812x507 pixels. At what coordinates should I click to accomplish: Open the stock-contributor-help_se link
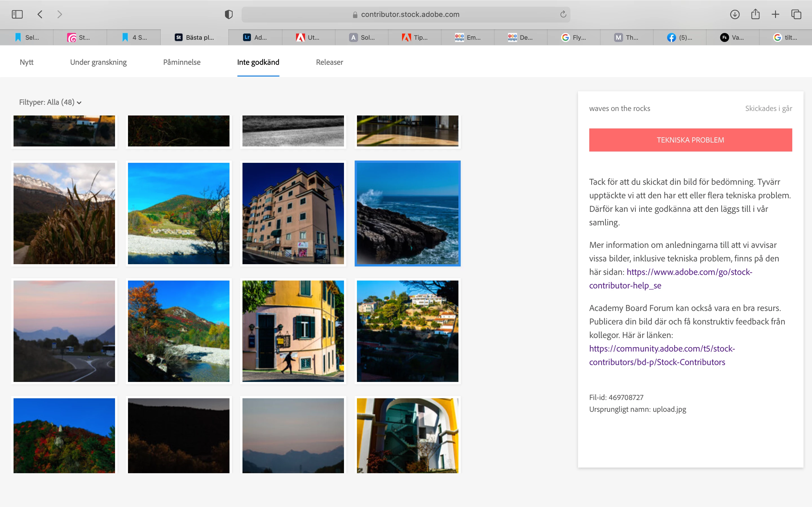689,272
